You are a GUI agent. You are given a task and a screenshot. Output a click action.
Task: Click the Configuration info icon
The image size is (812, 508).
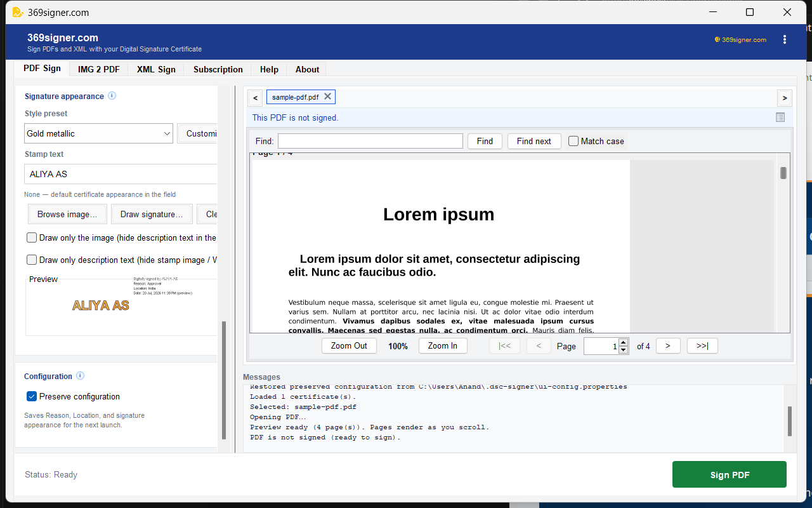point(81,376)
